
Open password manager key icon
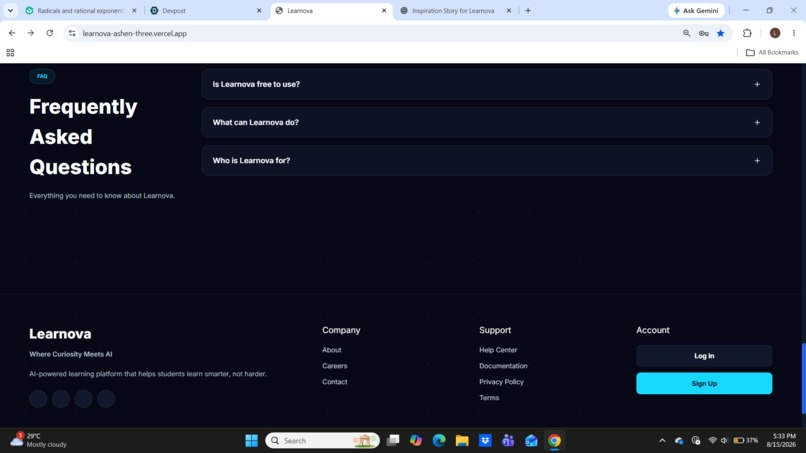(704, 33)
